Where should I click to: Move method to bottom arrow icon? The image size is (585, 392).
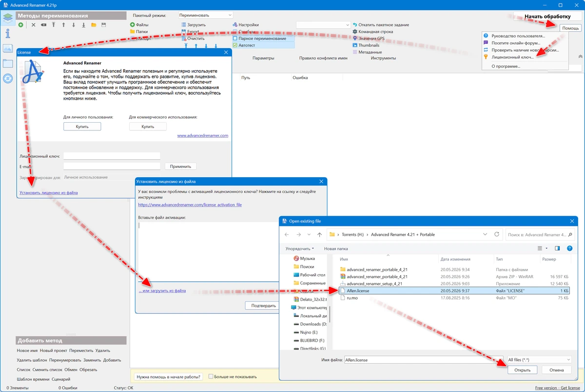83,24
